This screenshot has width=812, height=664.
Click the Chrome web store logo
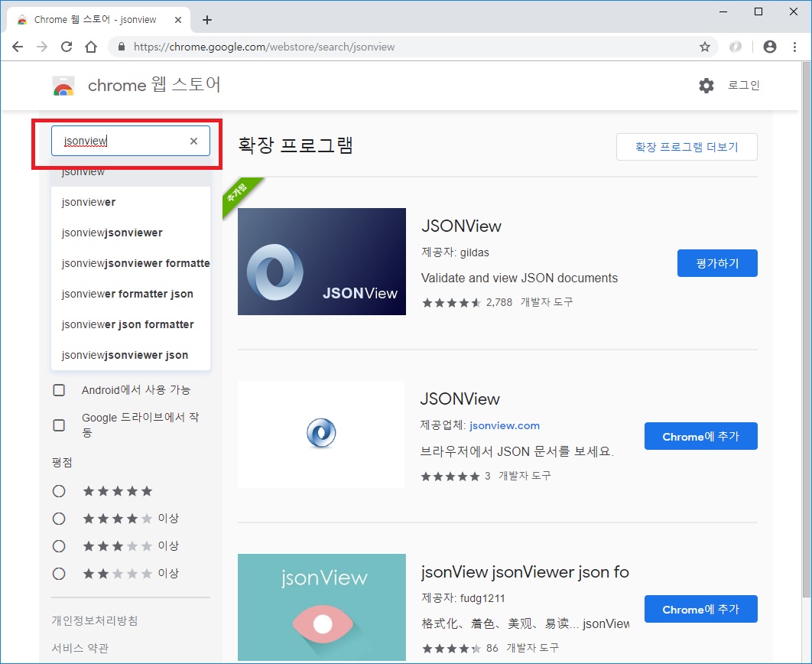[63, 86]
